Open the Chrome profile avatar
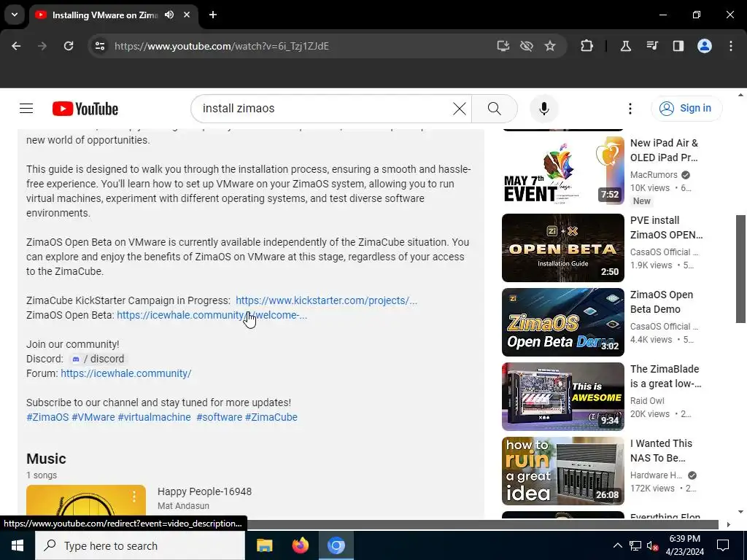The width and height of the screenshot is (747, 560). pos(705,46)
